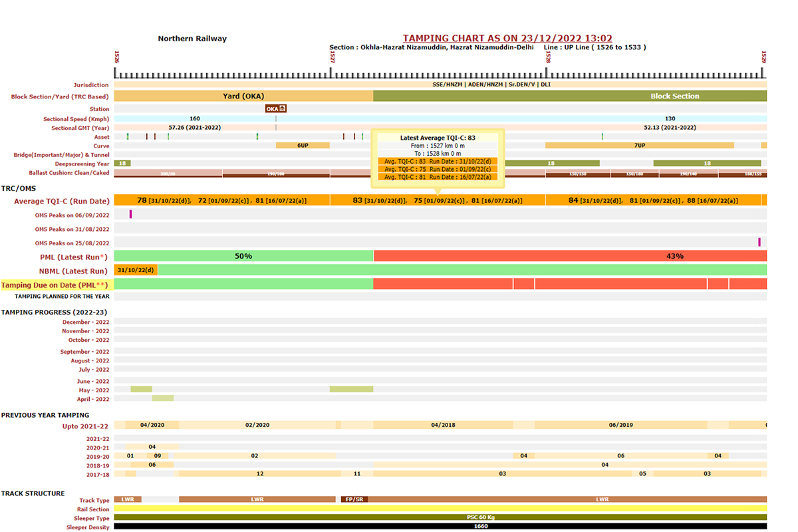Click the 1660 sleeper density bar
The image size is (798, 532).
click(440, 526)
